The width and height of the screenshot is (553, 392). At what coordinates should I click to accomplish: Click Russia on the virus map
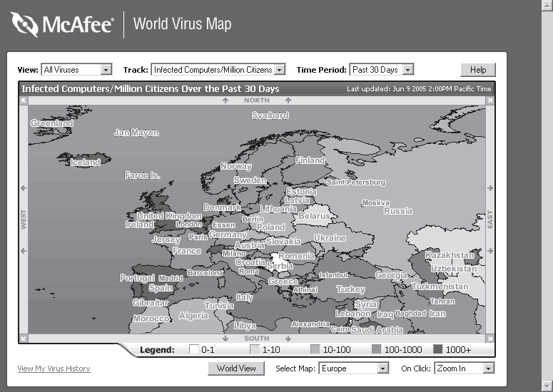pos(397,211)
